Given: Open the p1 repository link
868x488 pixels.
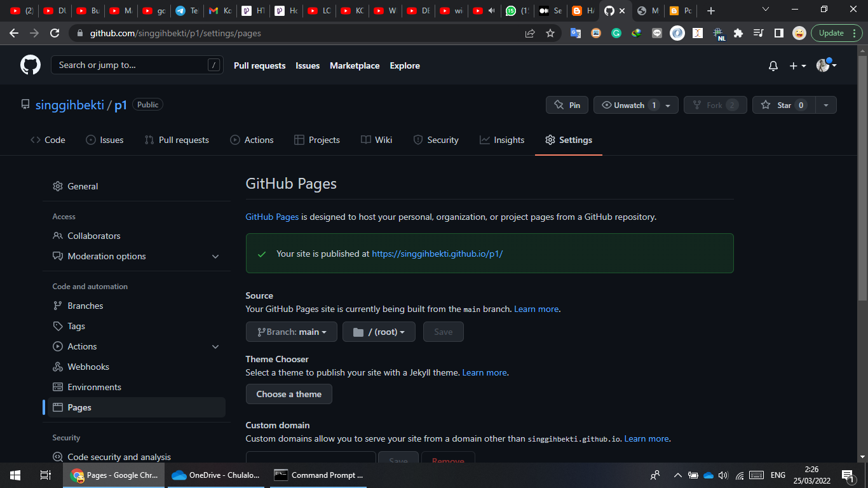Looking at the screenshot, I should click(x=121, y=105).
